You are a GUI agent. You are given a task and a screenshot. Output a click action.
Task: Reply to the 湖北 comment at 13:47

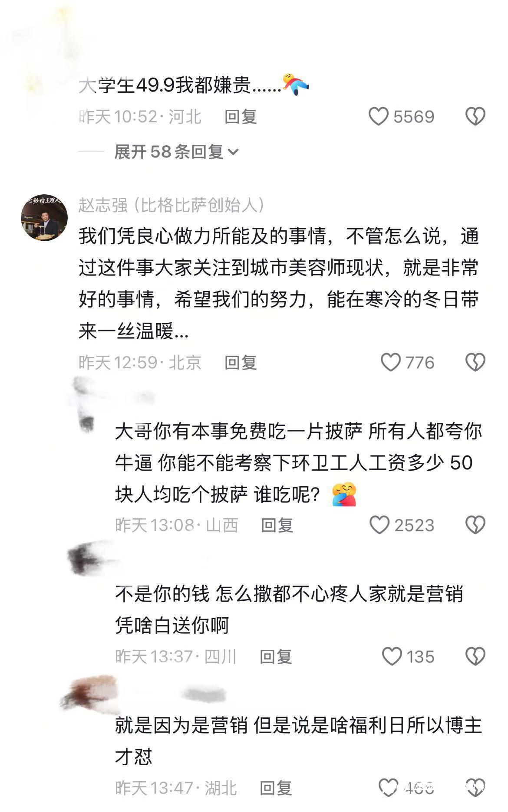click(x=276, y=787)
